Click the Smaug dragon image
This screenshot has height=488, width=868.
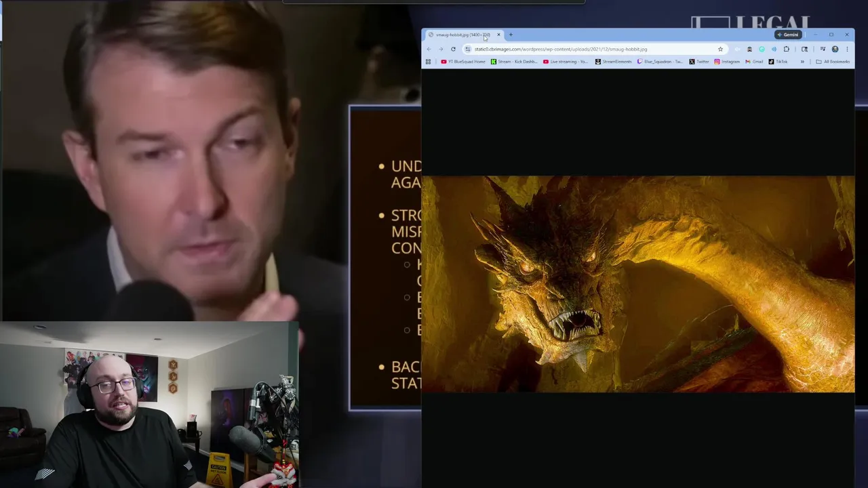(x=637, y=284)
